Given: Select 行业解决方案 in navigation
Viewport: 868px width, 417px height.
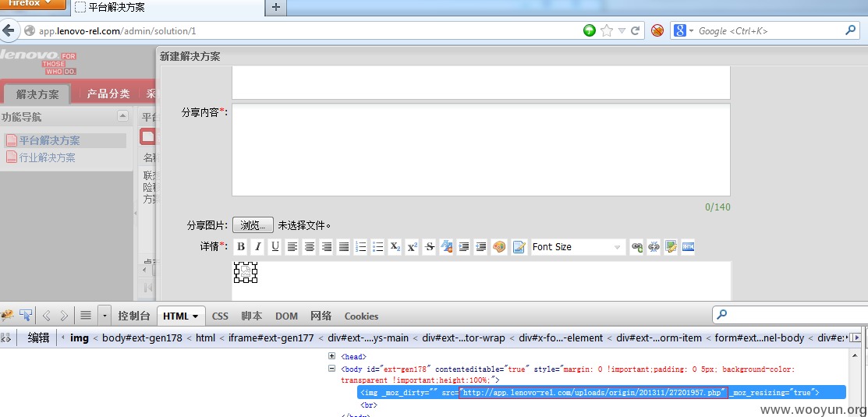Looking at the screenshot, I should tap(48, 157).
